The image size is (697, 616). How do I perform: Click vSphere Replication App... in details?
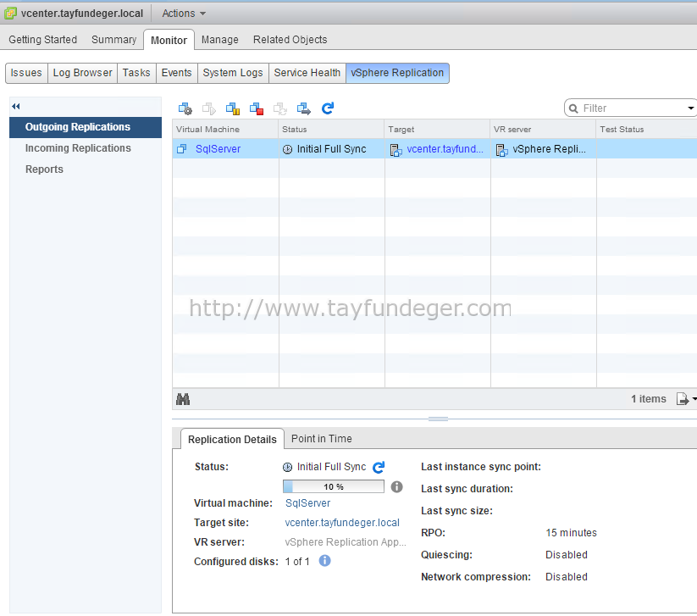coord(346,542)
